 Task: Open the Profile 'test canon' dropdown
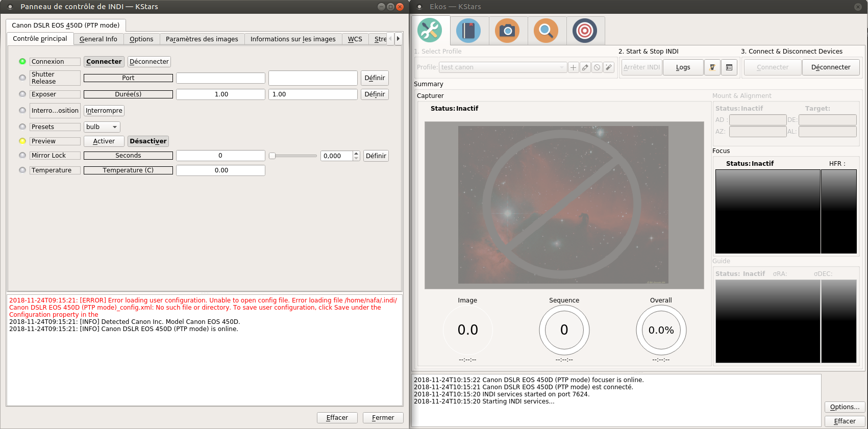[503, 67]
